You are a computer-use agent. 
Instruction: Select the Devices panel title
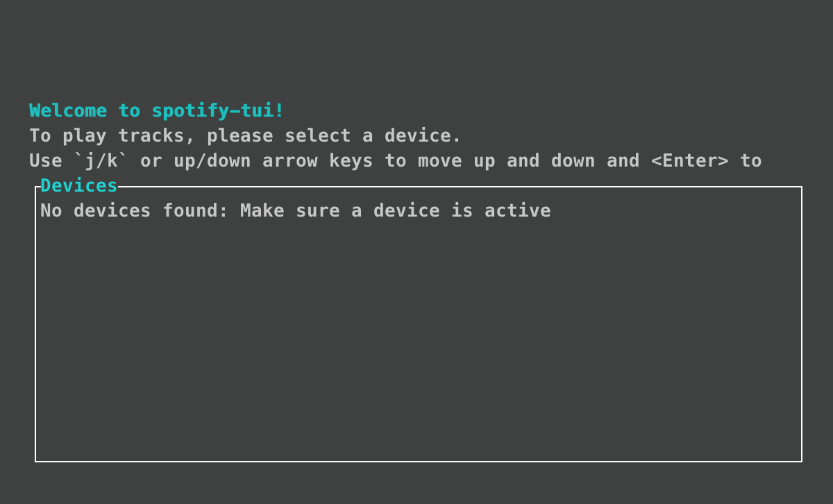pos(78,185)
